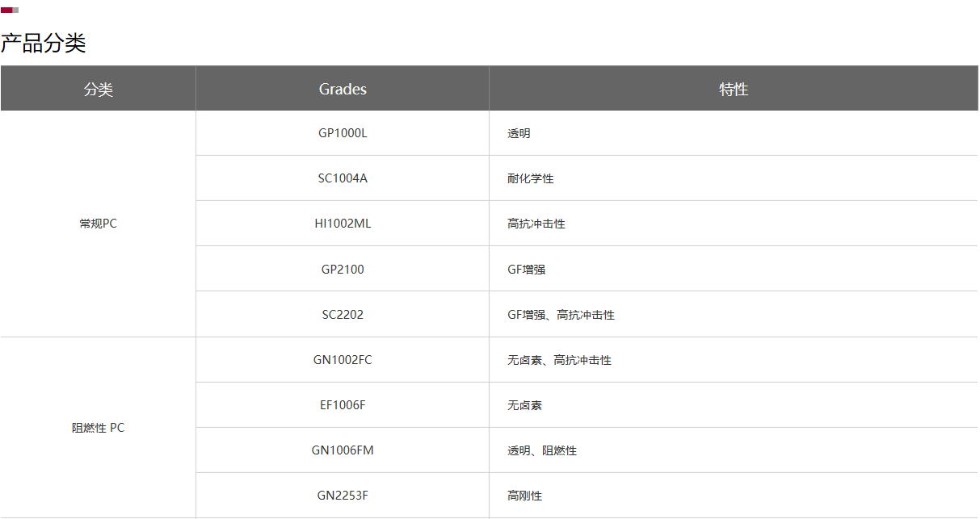Click the 耐化学性 property text
980x519 pixels.
coord(531,178)
